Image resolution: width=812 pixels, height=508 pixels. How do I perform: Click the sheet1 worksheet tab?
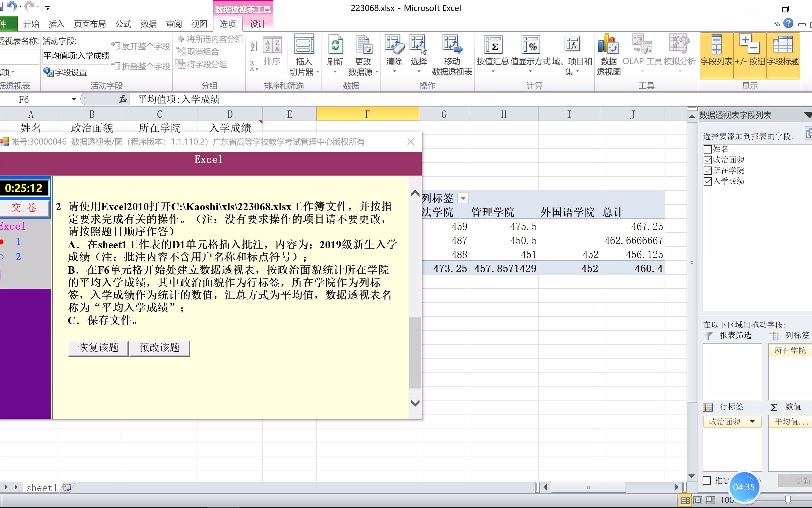point(42,487)
